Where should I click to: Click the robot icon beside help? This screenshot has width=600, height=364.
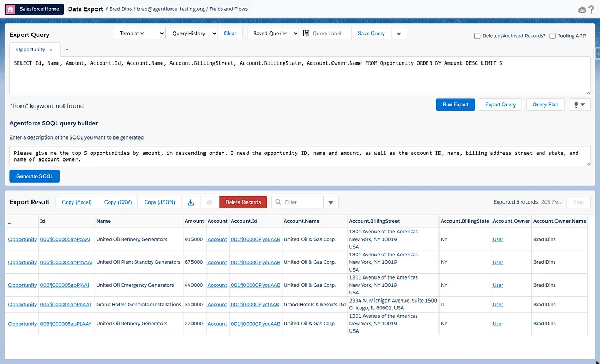point(582,9)
